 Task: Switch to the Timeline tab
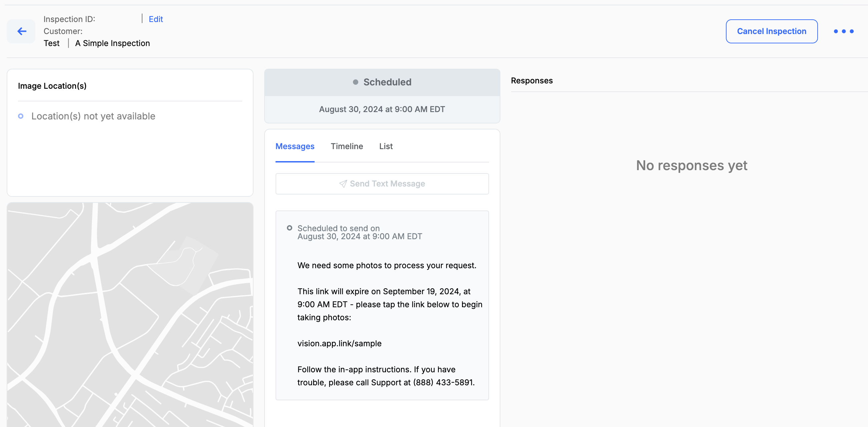click(346, 146)
